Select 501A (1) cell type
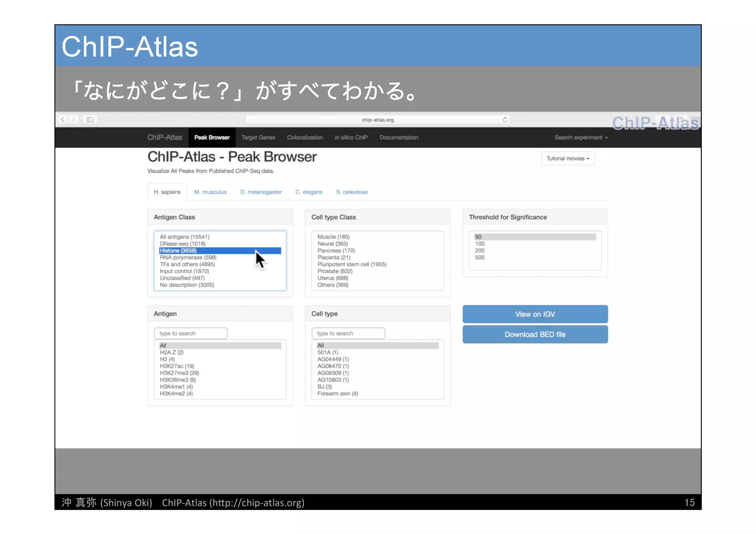This screenshot has width=756, height=534. click(x=378, y=352)
